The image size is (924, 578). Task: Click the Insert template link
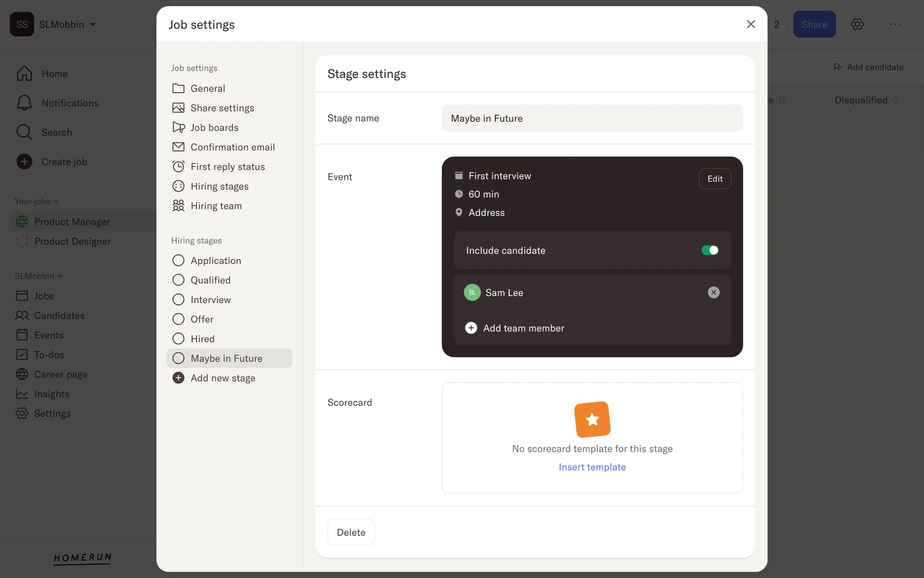[592, 467]
